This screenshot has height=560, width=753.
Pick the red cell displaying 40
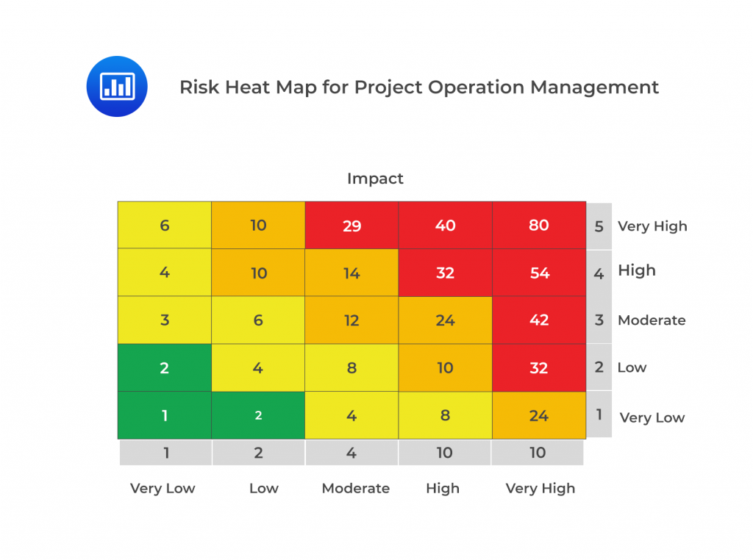point(445,225)
